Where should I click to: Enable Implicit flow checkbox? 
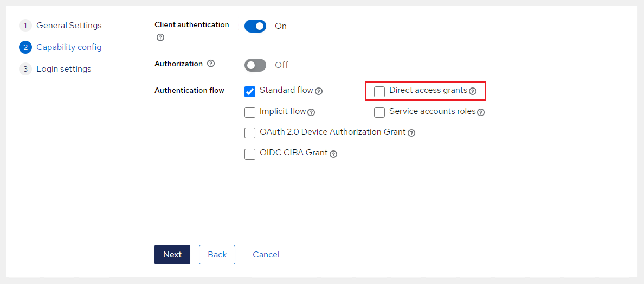[250, 112]
